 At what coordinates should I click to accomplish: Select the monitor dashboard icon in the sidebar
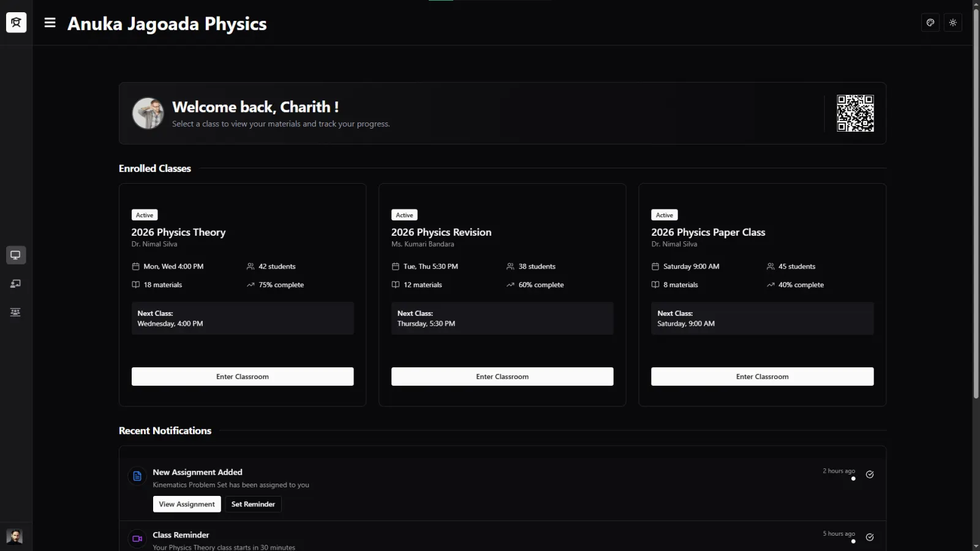[x=16, y=255]
